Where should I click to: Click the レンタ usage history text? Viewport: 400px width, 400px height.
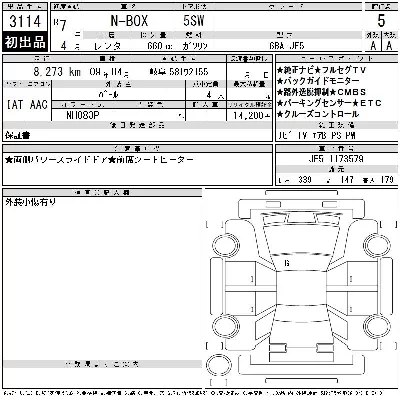coord(107,46)
